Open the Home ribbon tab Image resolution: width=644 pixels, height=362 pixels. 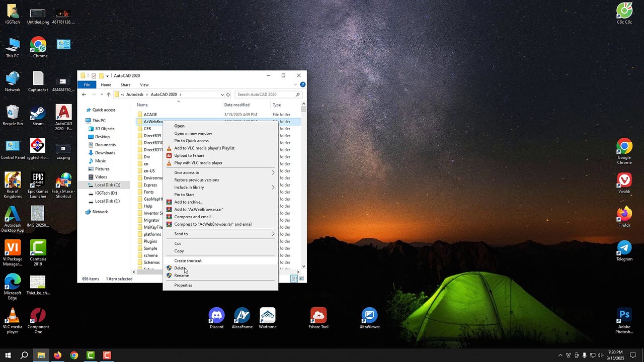pos(106,84)
